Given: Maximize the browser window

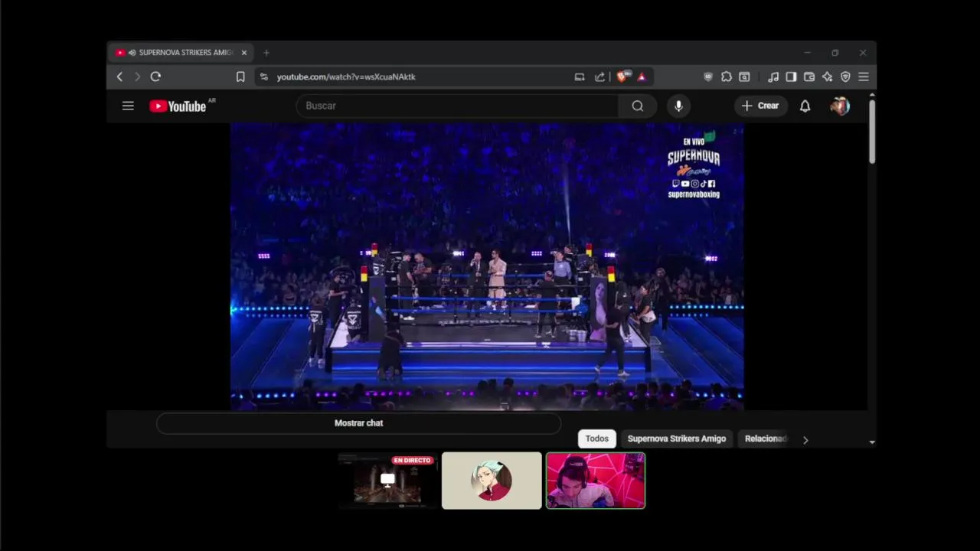Looking at the screenshot, I should 835,53.
